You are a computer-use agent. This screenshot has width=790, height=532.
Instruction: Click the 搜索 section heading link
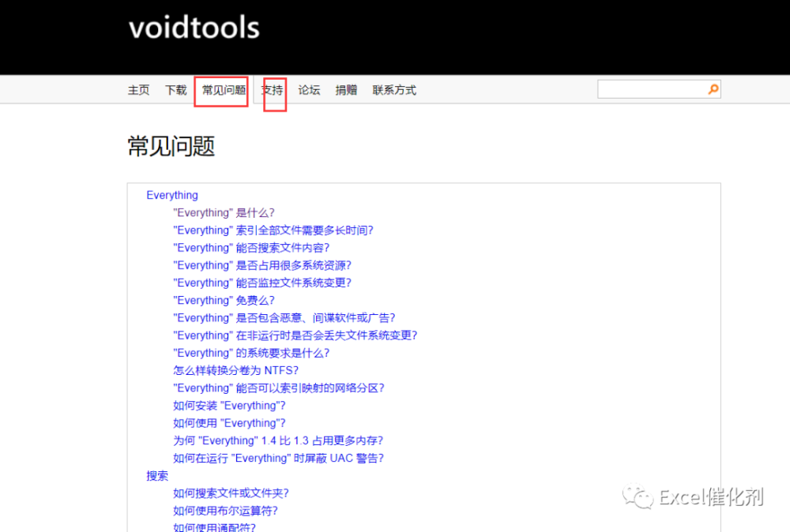tap(157, 476)
